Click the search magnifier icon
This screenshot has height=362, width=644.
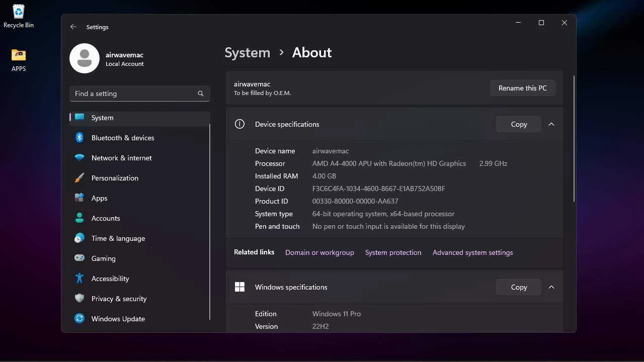(201, 94)
